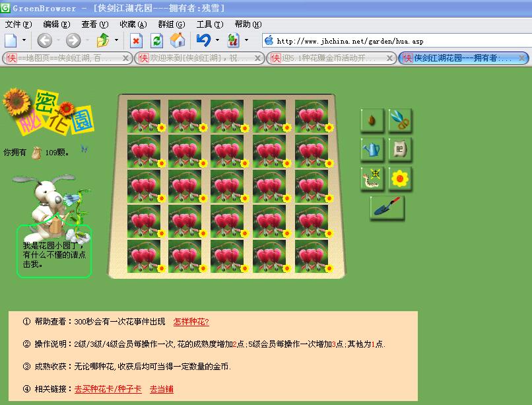The width and height of the screenshot is (532, 405).
Task: Click the red stop loading icon
Action: pyautogui.click(x=136, y=41)
